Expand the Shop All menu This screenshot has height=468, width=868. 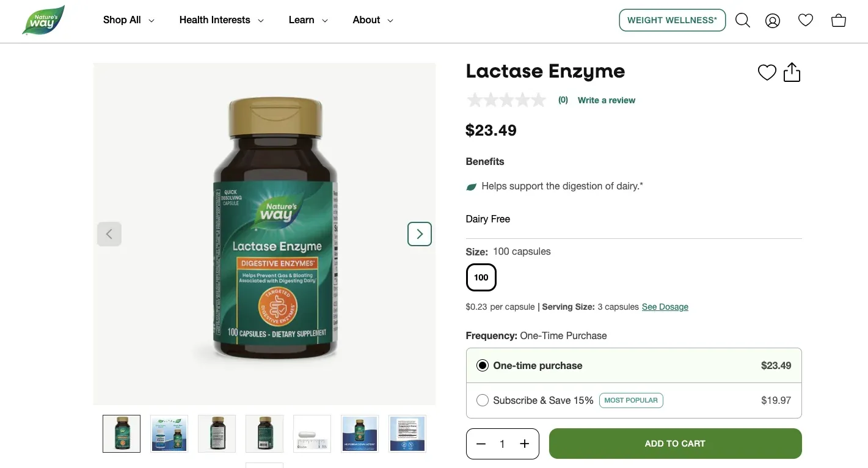(128, 20)
